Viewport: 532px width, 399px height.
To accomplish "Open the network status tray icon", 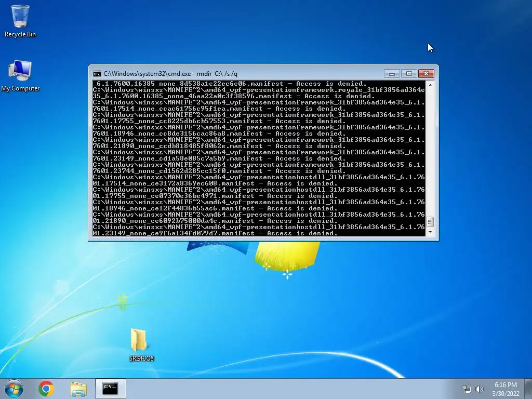I will coord(467,389).
